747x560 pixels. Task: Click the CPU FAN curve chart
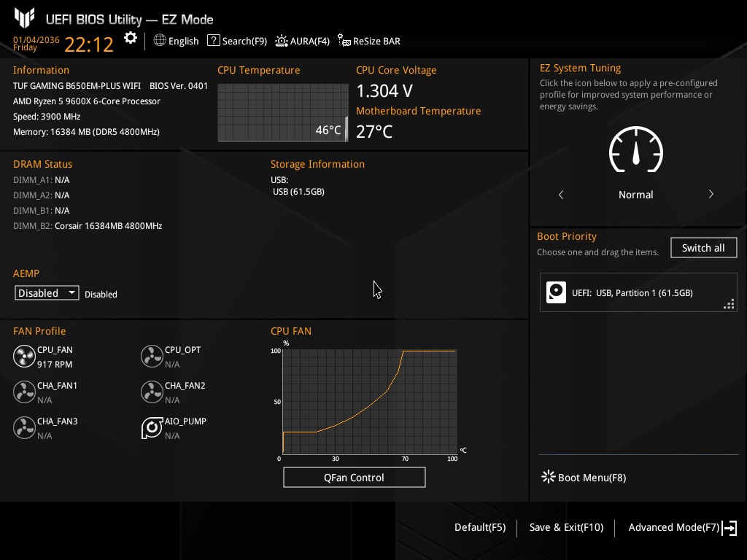coord(370,402)
